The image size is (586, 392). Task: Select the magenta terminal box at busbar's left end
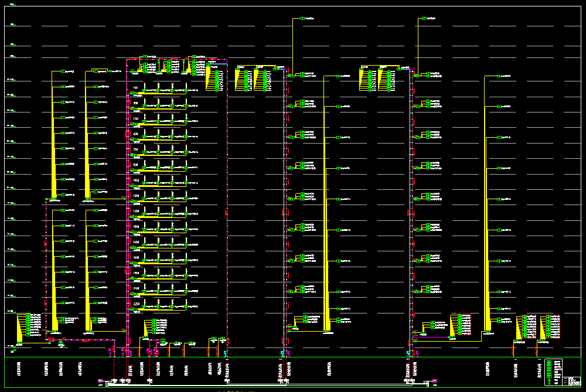pos(100,381)
